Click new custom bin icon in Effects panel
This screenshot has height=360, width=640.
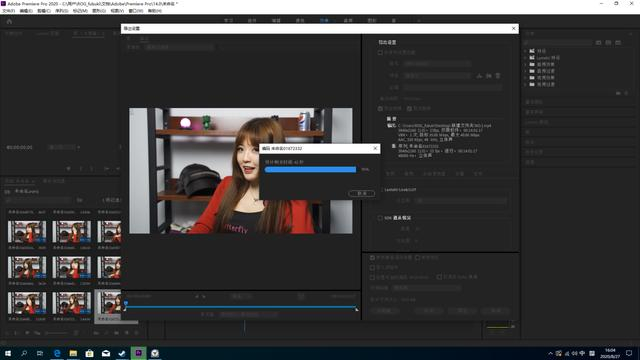click(618, 93)
